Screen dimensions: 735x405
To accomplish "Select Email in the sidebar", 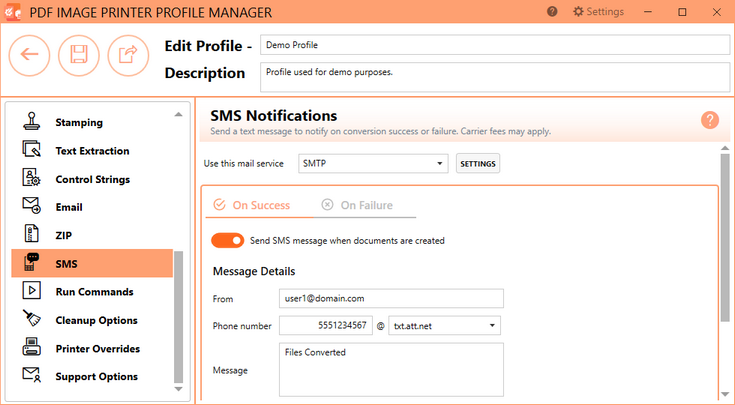I will (92, 207).
